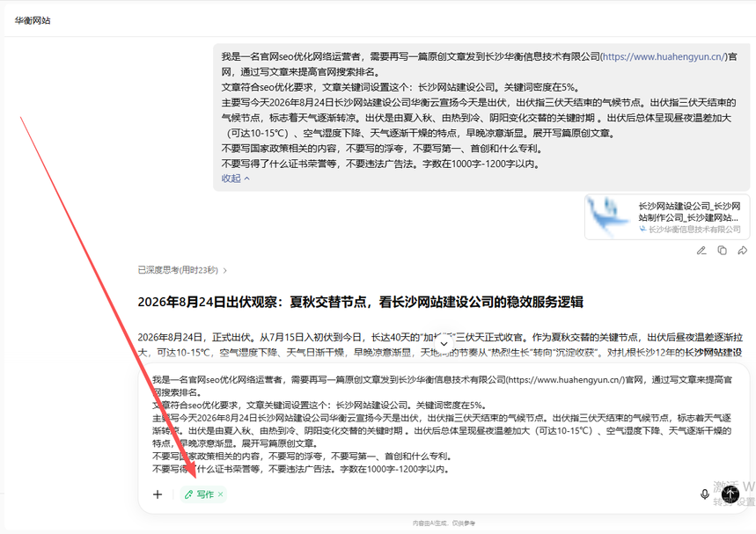Share the user message with share icon
756x534 pixels.
point(743,251)
